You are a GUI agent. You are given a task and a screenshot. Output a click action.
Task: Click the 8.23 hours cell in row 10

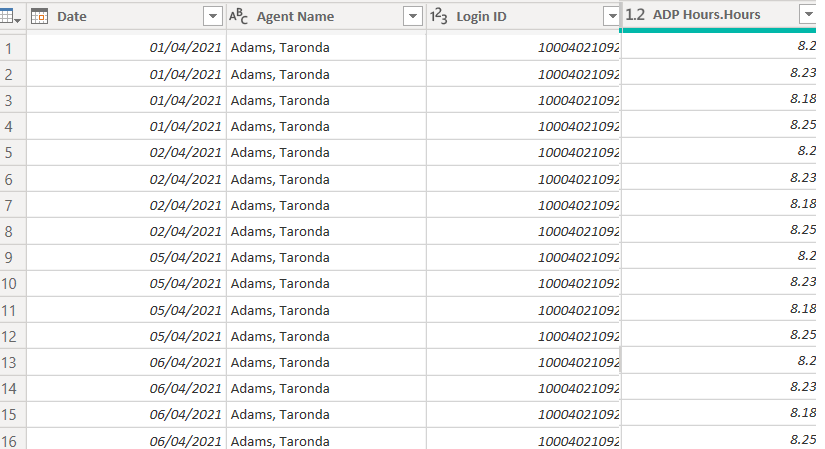point(719,282)
